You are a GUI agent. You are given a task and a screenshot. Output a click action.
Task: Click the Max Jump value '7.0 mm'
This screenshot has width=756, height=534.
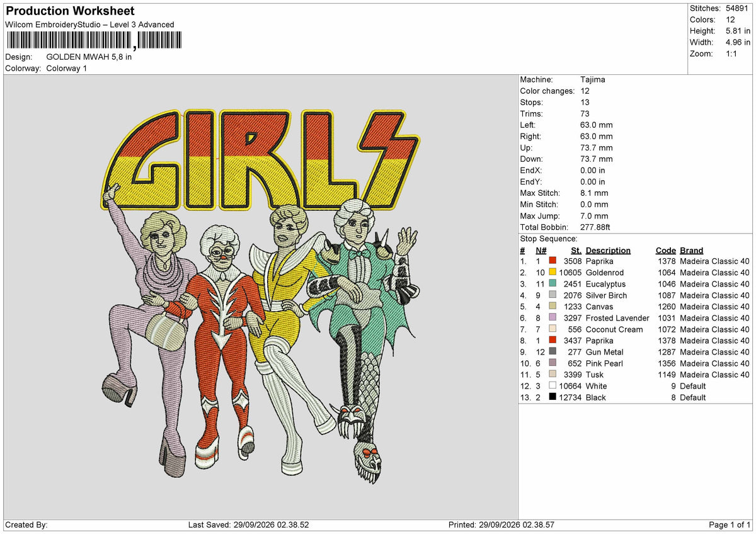594,215
